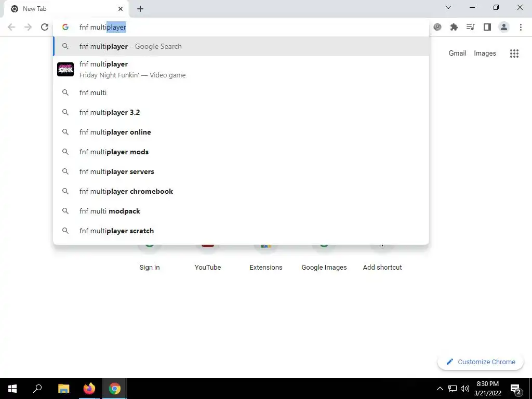Open the Images link
Viewport: 532px width, 399px height.
pyautogui.click(x=485, y=54)
